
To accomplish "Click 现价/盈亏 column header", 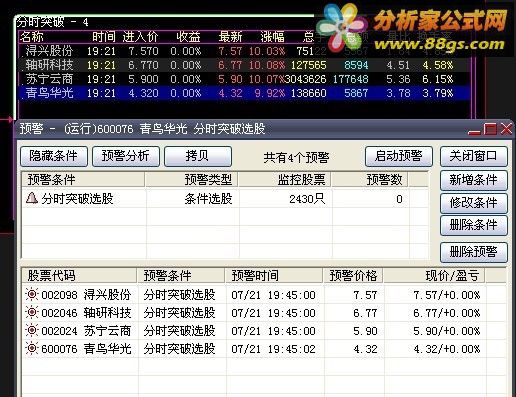I will tap(434, 276).
